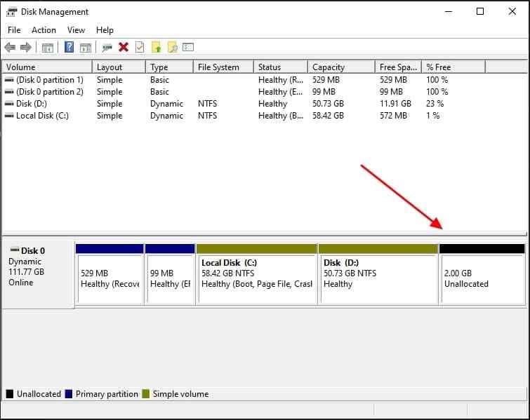Select the Disk (D:) partition block
This screenshot has width=530, height=420.
click(x=378, y=274)
